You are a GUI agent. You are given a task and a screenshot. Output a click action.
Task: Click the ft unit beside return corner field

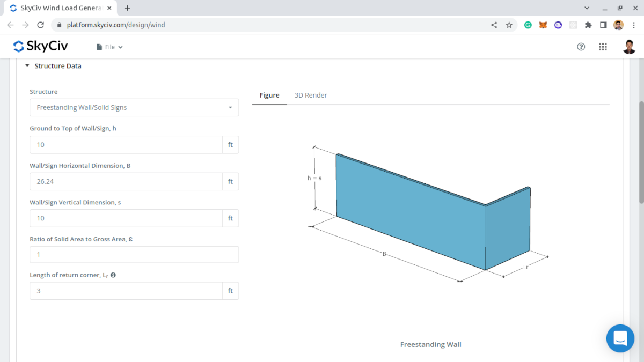click(230, 291)
